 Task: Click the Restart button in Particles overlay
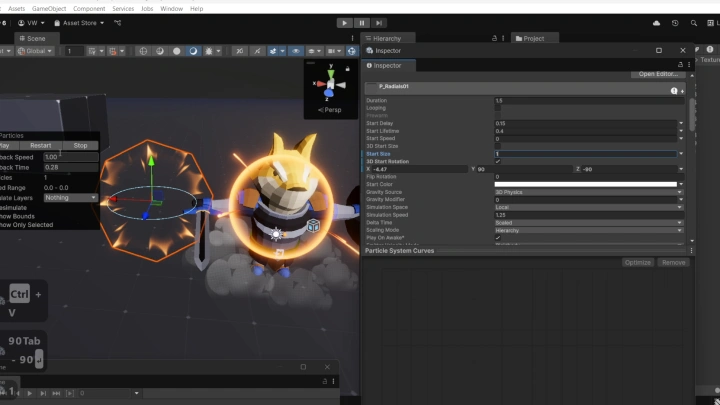click(40, 146)
